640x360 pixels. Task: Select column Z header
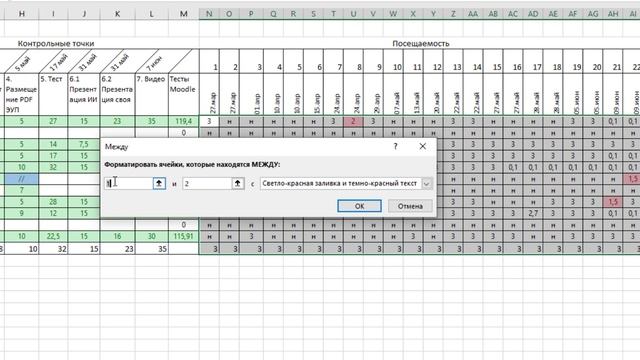click(x=453, y=14)
